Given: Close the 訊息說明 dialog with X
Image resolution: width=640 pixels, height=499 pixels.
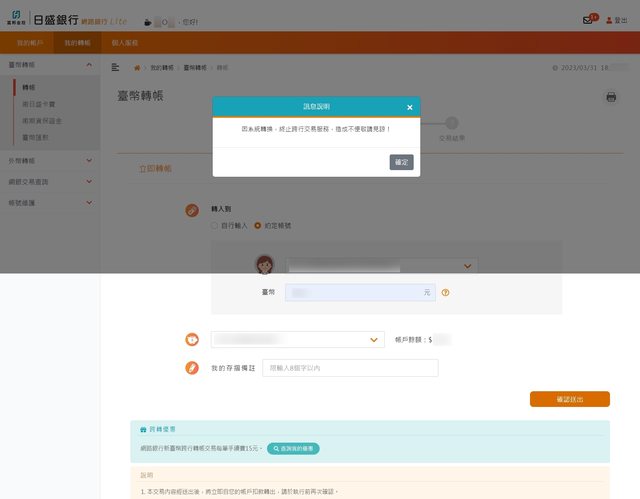Looking at the screenshot, I should point(409,106).
